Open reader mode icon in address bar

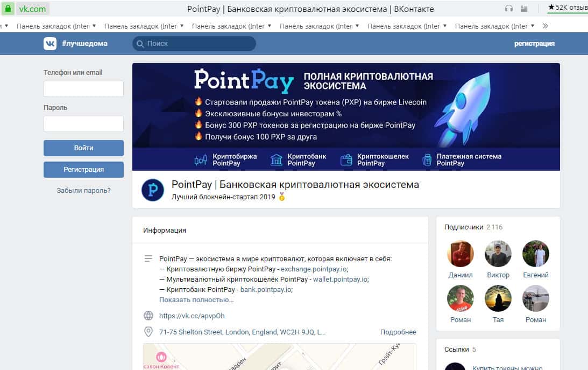(524, 8)
